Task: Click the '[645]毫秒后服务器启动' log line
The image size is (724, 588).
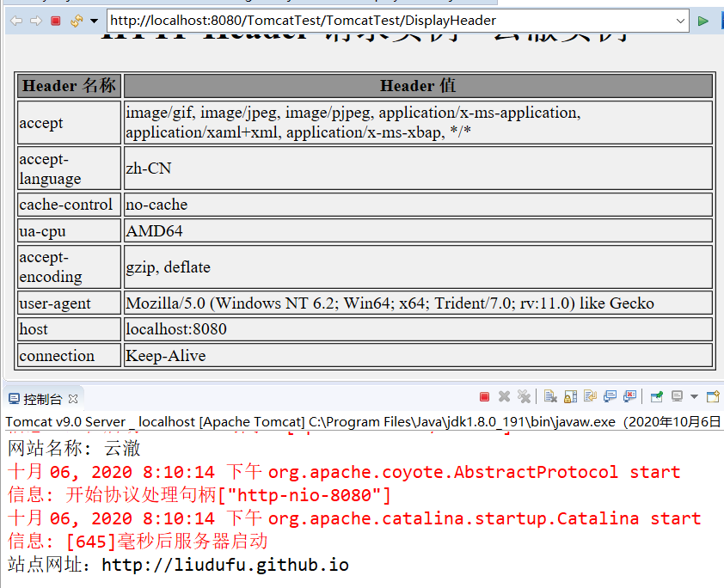Action: [138, 542]
